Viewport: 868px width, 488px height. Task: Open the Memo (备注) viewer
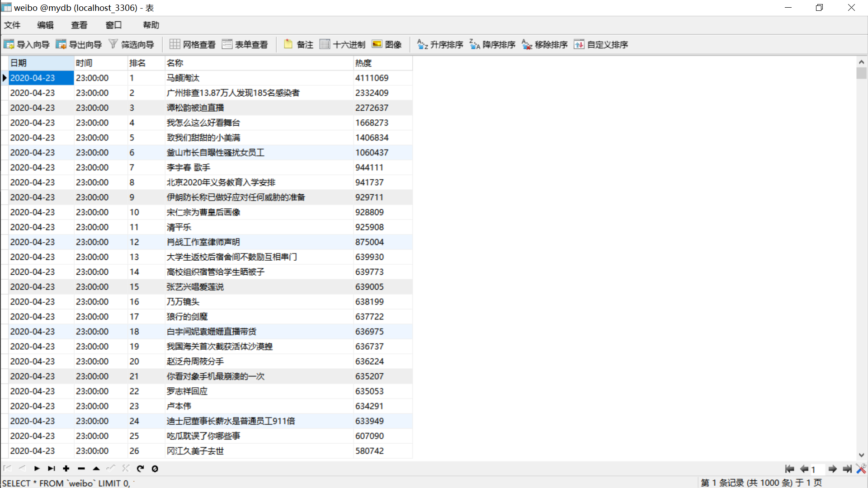(x=298, y=44)
